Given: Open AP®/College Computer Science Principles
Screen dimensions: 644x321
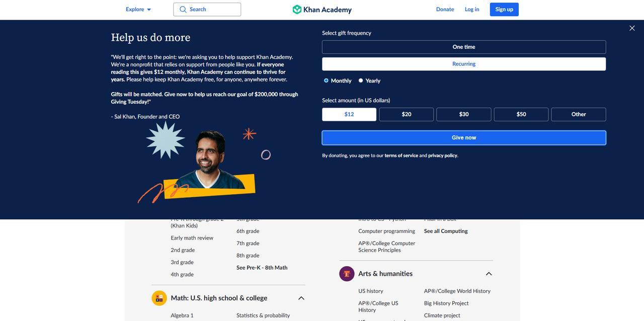Looking at the screenshot, I should point(387,247).
